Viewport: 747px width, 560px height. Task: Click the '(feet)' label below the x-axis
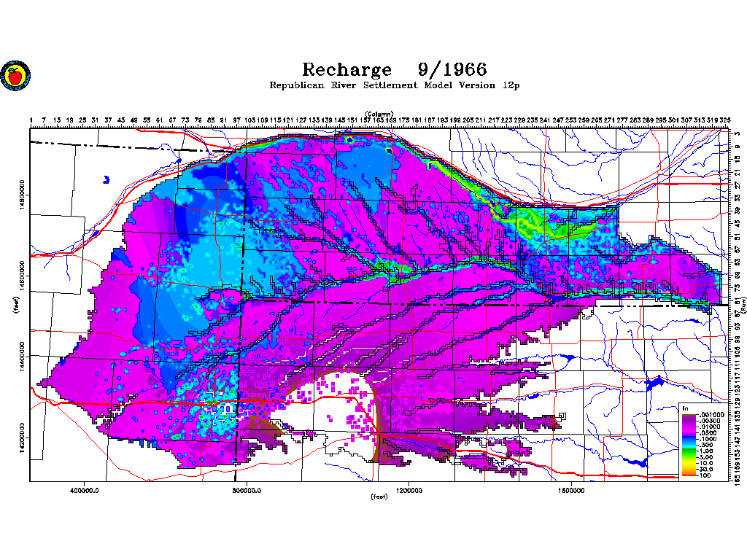point(379,497)
